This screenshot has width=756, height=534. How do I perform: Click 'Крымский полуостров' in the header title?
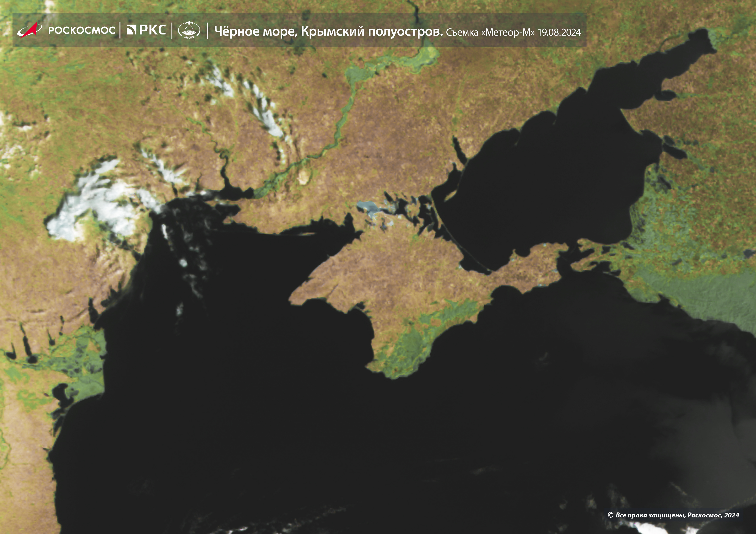[371, 32]
